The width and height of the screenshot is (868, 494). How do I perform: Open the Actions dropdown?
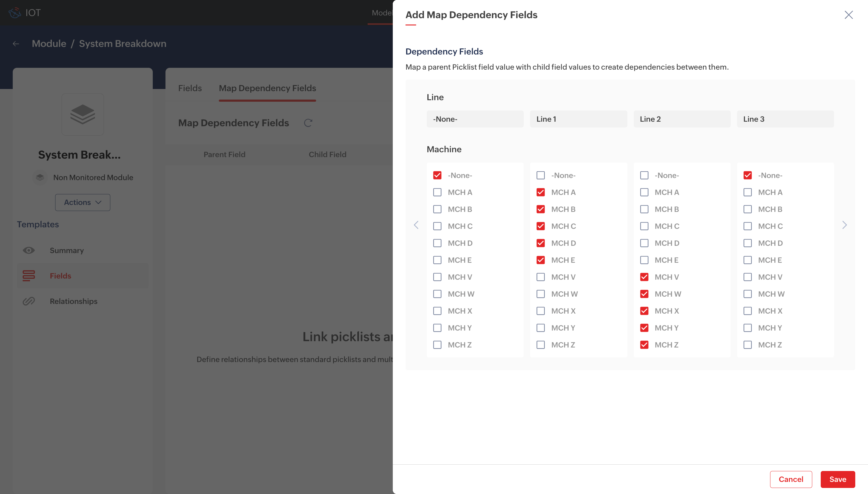(x=82, y=203)
